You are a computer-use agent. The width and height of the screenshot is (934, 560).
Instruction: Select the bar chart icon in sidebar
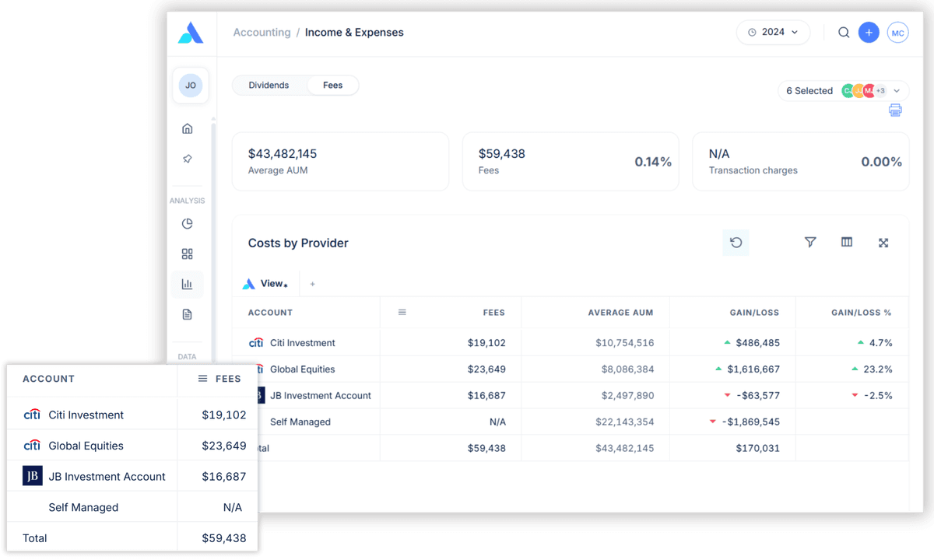point(188,285)
